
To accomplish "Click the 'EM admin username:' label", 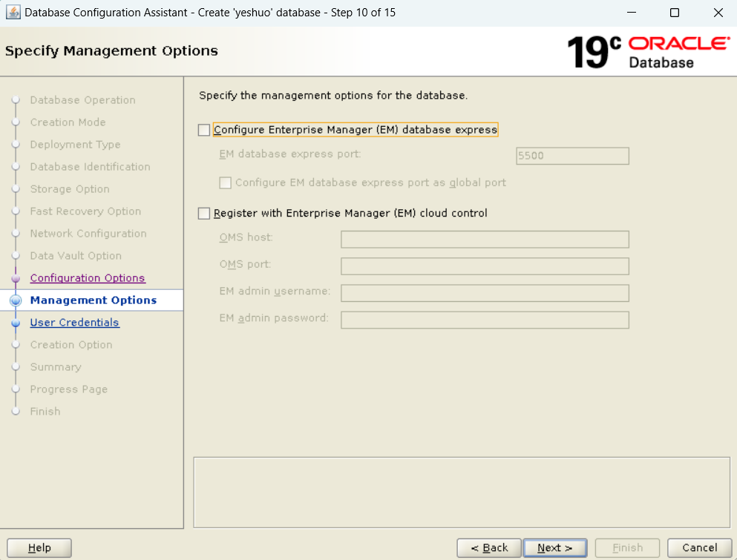I will click(x=275, y=291).
